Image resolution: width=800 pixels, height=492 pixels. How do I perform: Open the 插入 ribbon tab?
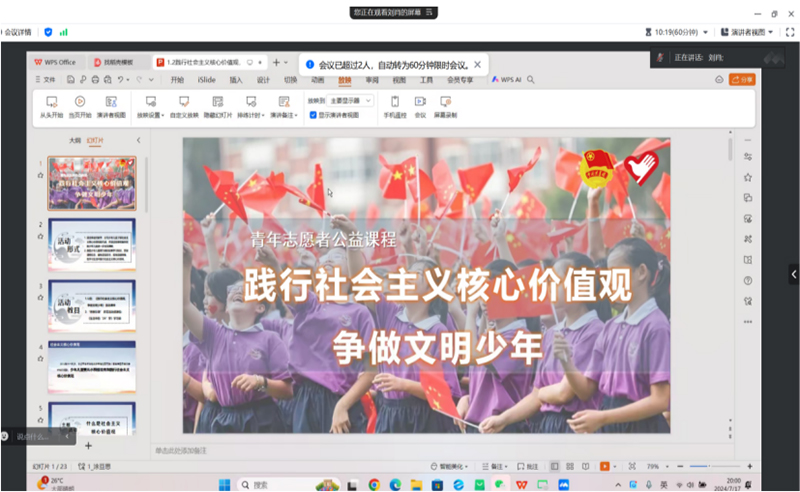point(236,80)
